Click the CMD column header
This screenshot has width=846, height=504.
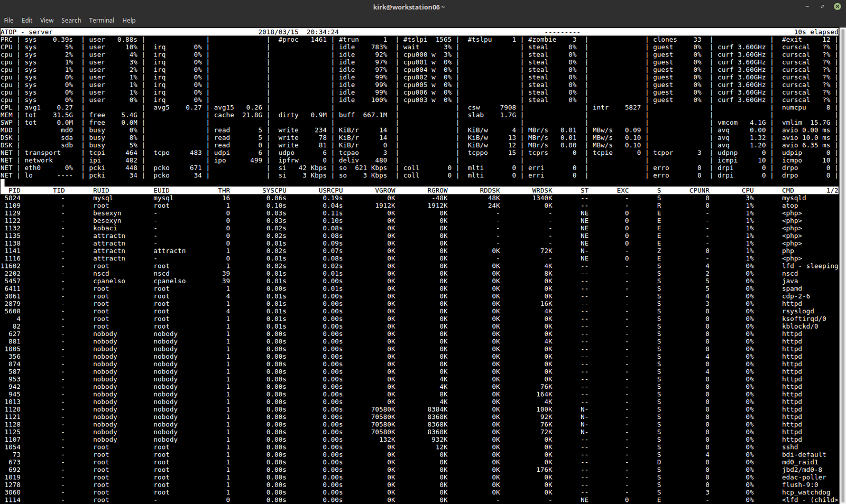pos(788,190)
